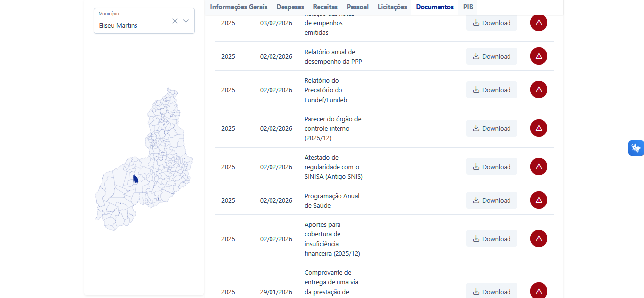Viewport: 644px width, 298px height.
Task: Click text 'Programação Anual de Saúde'
Action: coord(332,200)
